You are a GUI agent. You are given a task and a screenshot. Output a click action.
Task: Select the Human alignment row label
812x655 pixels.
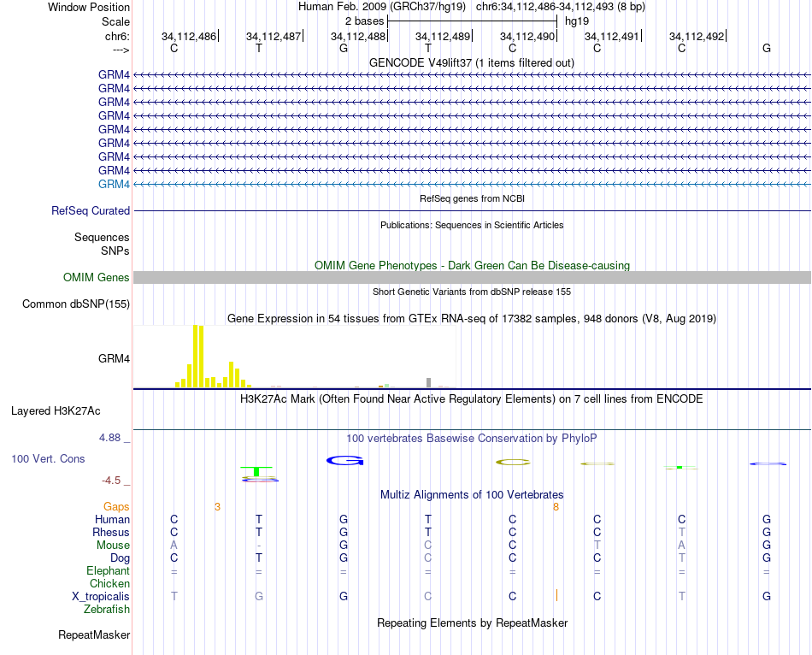[112, 520]
